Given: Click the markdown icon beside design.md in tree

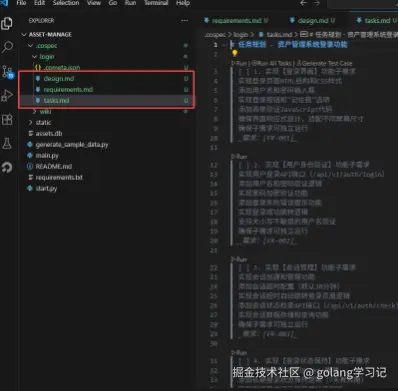Looking at the screenshot, I should click(x=38, y=79).
